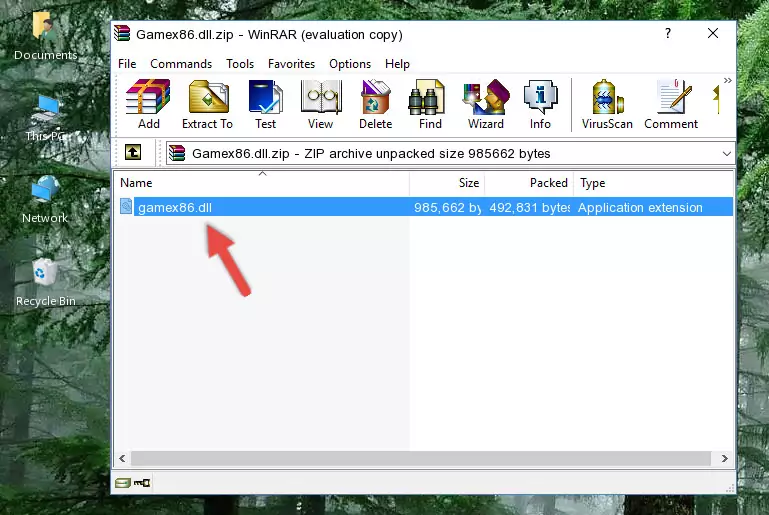Click the gamex86.dll file icon
Image resolution: width=769 pixels, height=515 pixels.
tap(126, 206)
